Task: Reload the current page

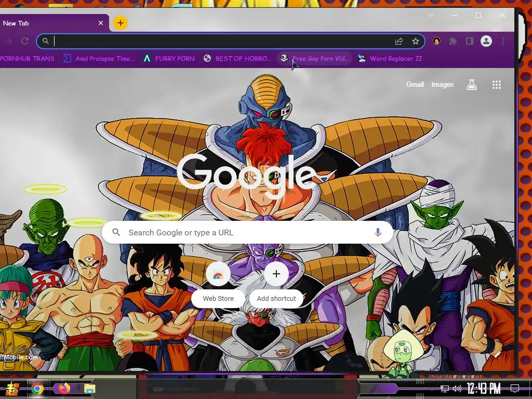Action: point(25,42)
